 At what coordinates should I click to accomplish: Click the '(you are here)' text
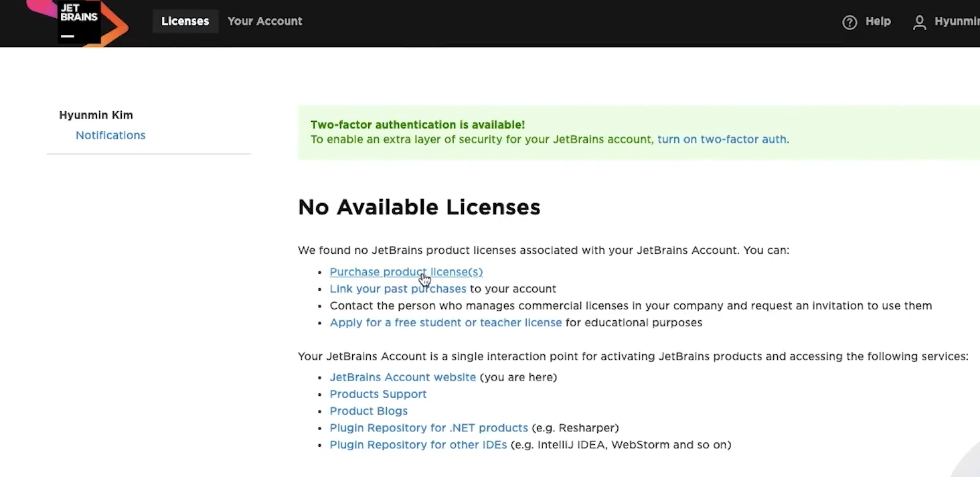(519, 377)
